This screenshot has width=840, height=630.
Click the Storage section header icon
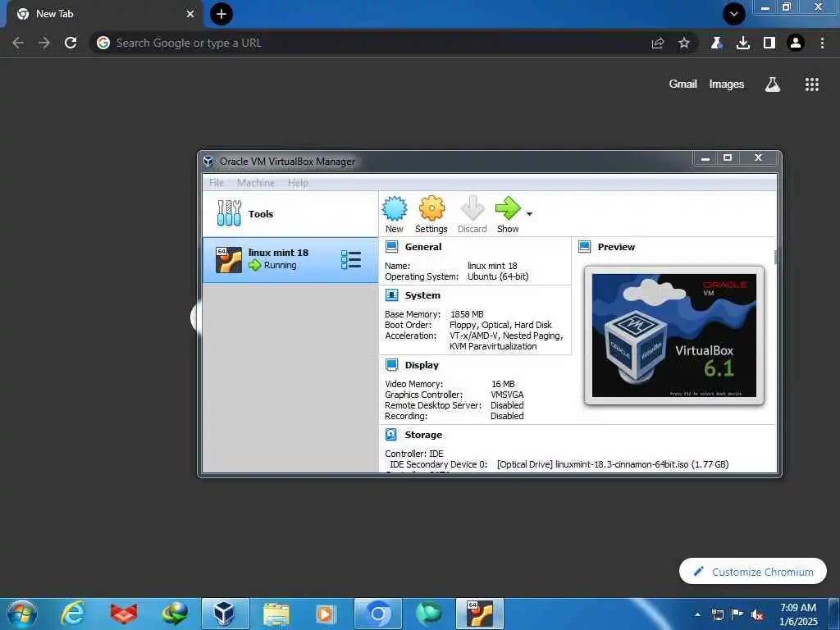tap(391, 435)
